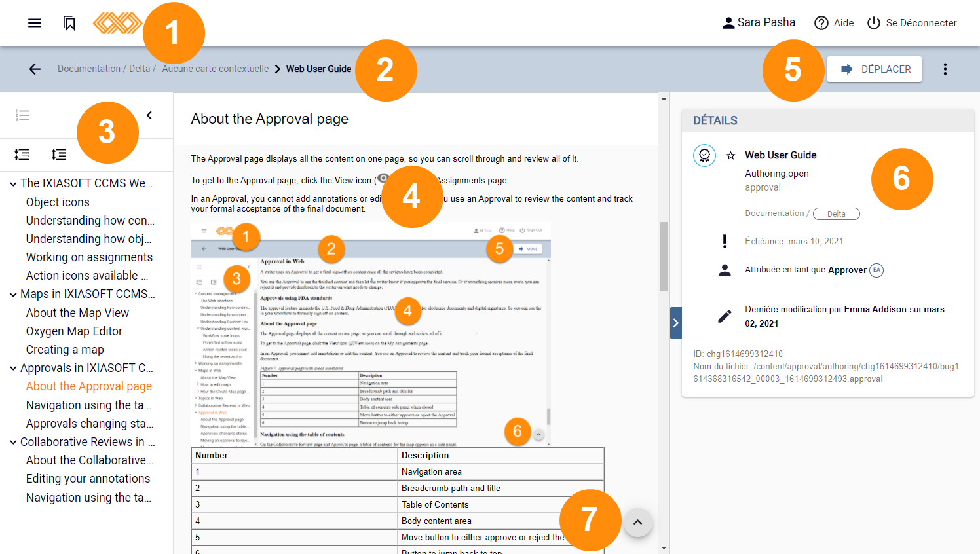The height and width of the screenshot is (554, 980).
Task: Open Oxygen Map Editor topic
Action: 74,331
